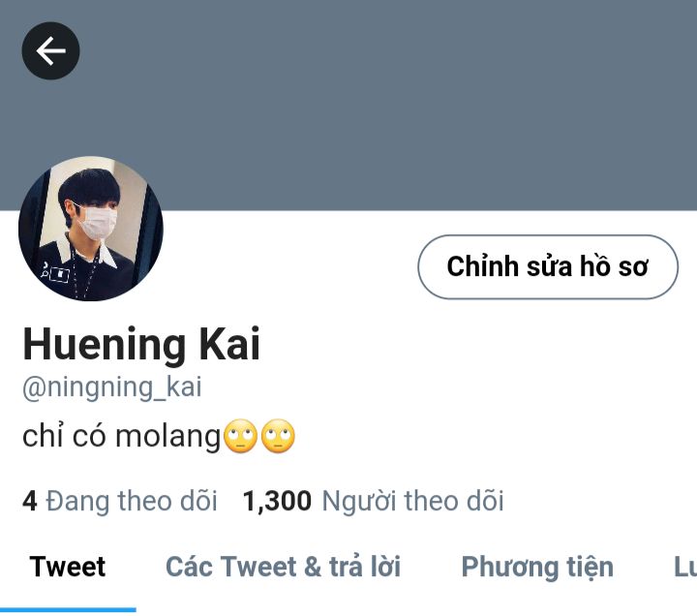Tap the gray header banner image

pos(348,105)
